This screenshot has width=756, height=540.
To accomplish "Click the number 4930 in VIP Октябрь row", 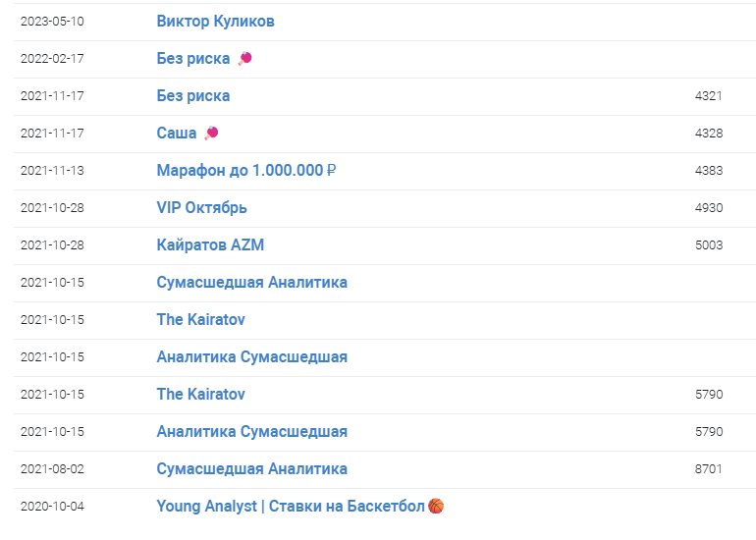I will (x=708, y=208).
